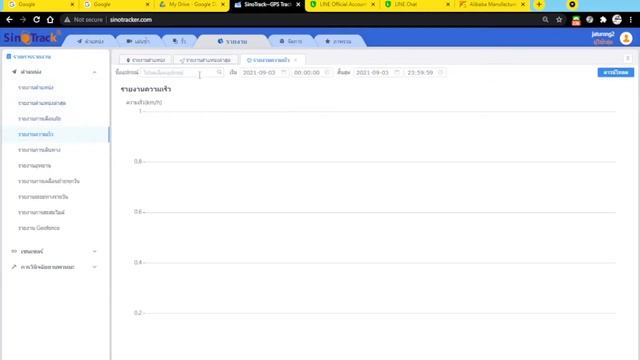The width and height of the screenshot is (640, 360).
Task: Click the red-green extension icon in browser toolbar
Action: pos(576,20)
